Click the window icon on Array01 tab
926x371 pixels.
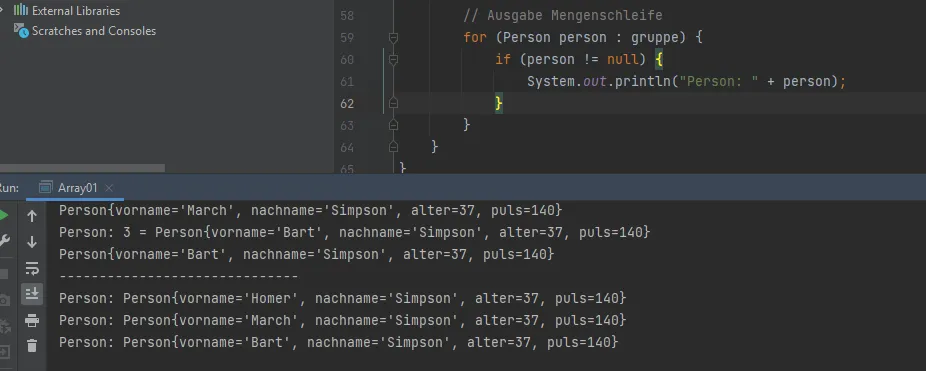[x=45, y=188]
